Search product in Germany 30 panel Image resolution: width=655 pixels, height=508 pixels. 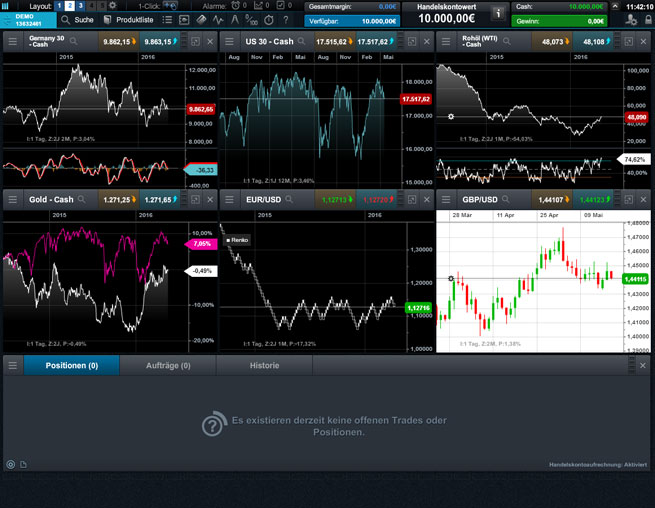pyautogui.click(x=74, y=41)
